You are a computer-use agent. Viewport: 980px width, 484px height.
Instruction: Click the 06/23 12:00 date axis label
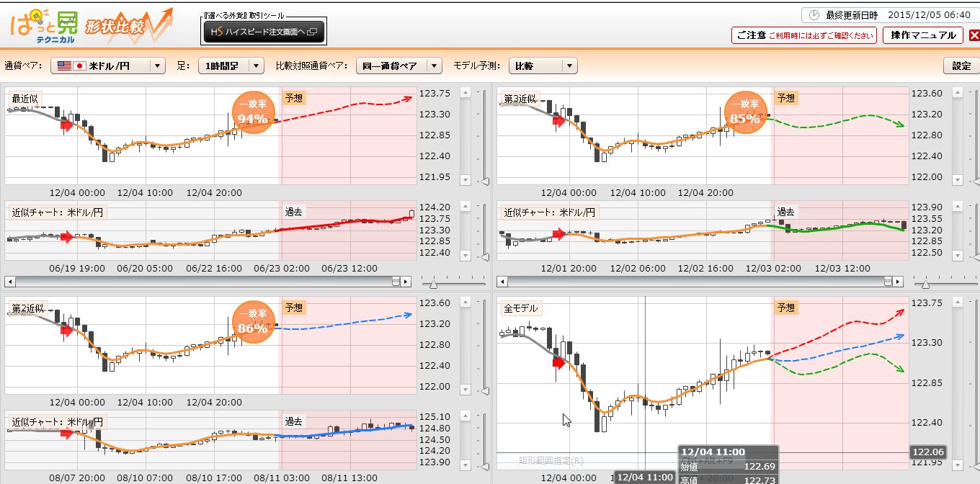349,268
